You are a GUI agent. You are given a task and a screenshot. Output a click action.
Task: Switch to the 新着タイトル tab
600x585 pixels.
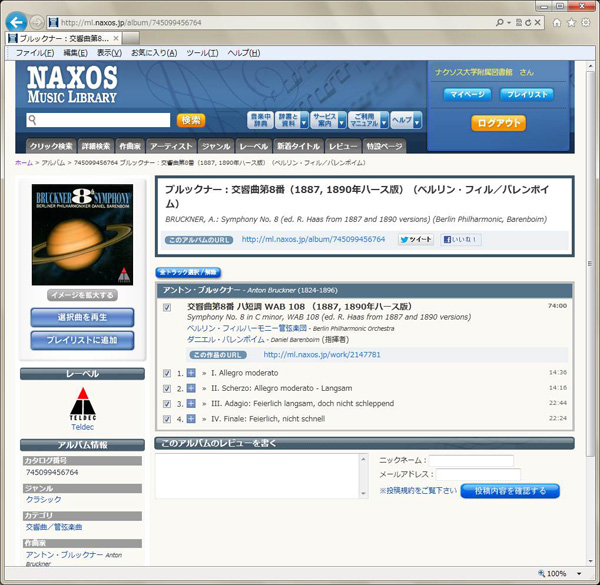click(298, 146)
